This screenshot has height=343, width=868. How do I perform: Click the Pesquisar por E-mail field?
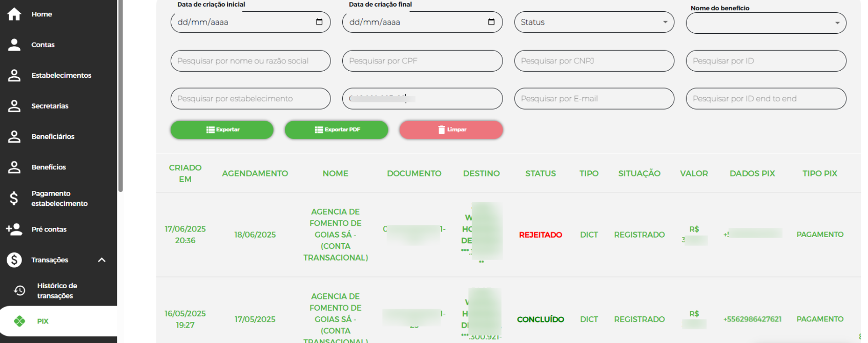coord(593,99)
